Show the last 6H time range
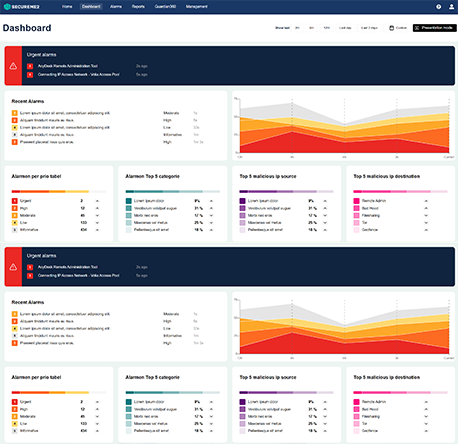The image size is (458, 444). pyautogui.click(x=311, y=28)
